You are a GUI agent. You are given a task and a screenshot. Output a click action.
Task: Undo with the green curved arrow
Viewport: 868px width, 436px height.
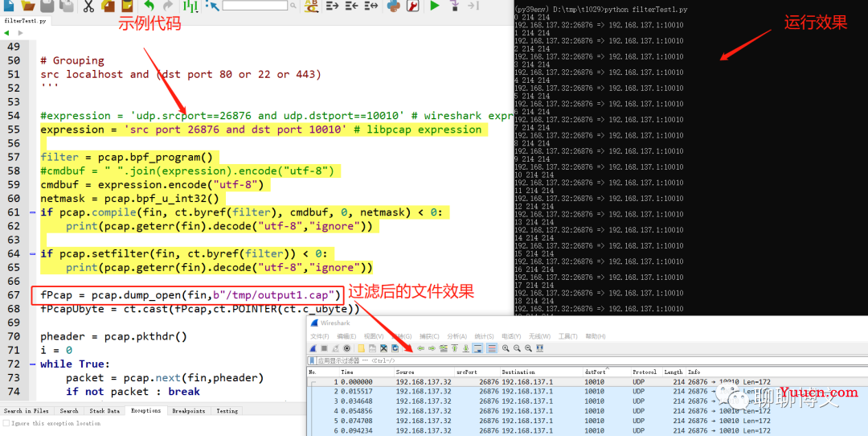tap(149, 6)
